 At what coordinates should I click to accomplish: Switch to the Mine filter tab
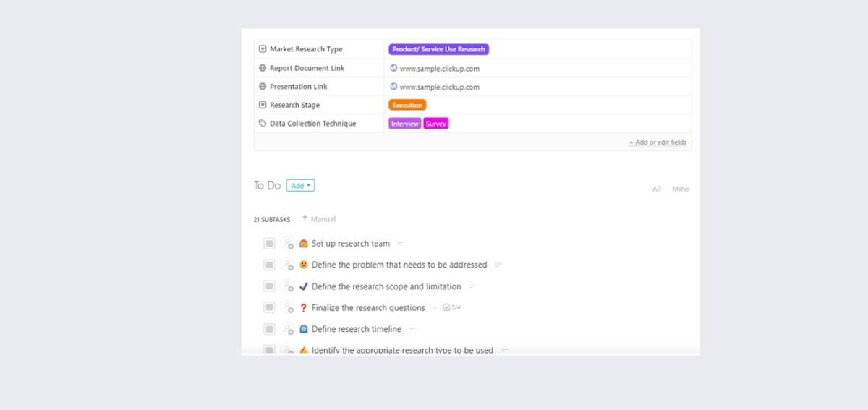point(680,189)
